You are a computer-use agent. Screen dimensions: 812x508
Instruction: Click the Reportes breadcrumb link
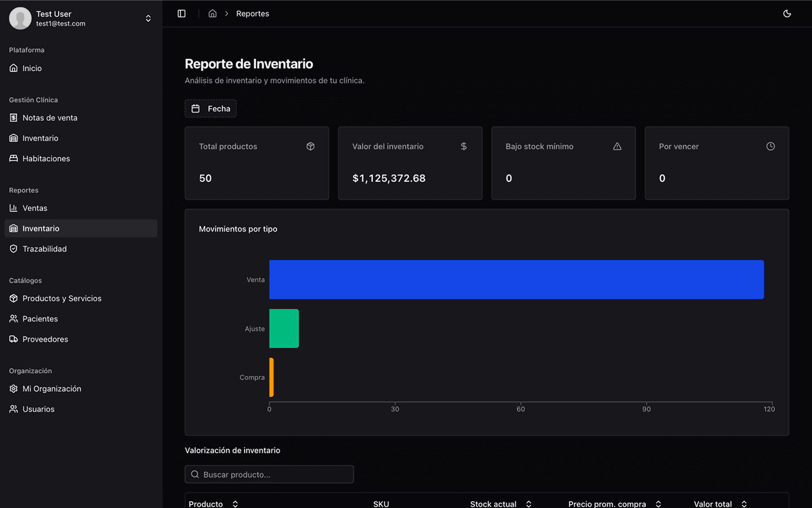pyautogui.click(x=252, y=14)
